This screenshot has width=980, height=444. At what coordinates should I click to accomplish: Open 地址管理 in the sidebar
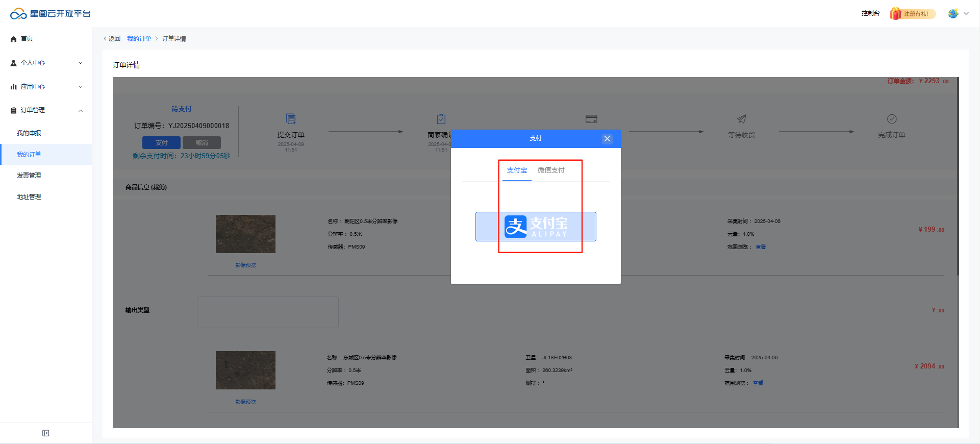[x=29, y=197]
